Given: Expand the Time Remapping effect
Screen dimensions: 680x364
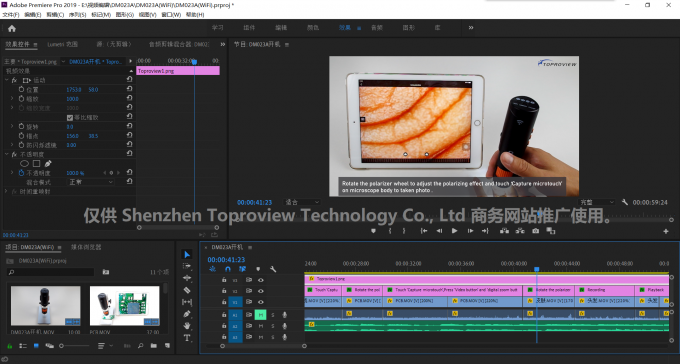Looking at the screenshot, I should tap(6, 191).
